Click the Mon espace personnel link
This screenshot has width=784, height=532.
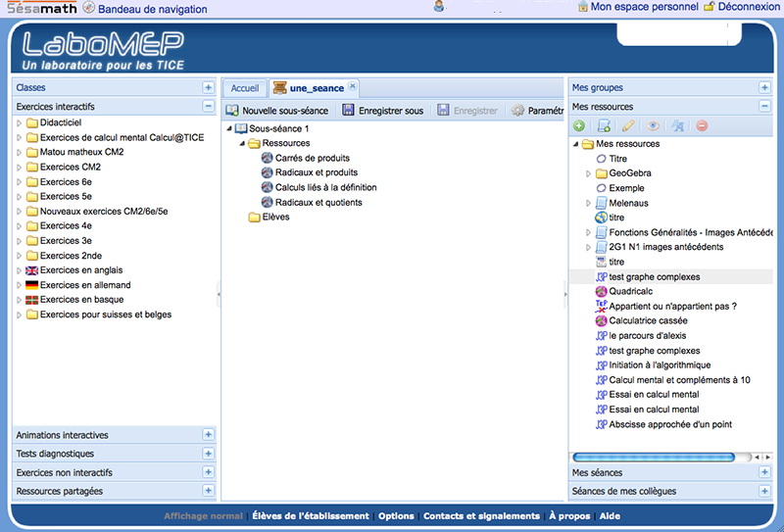645,7
